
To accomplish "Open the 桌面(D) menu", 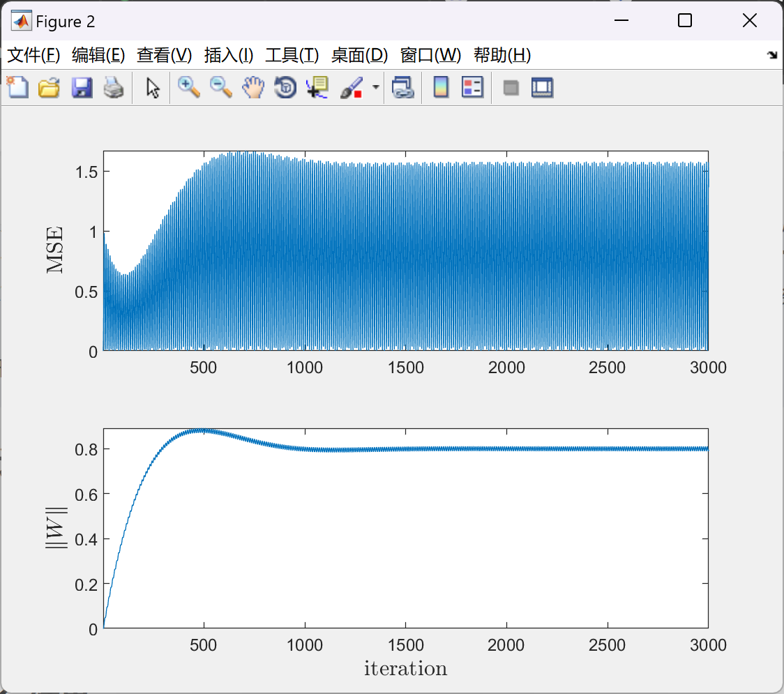I will [x=359, y=55].
